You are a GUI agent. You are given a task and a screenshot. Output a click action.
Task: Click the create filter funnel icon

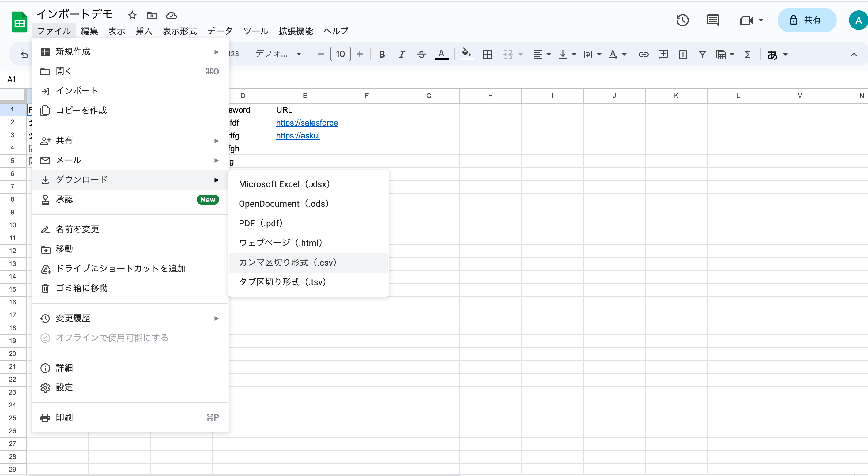[702, 54]
